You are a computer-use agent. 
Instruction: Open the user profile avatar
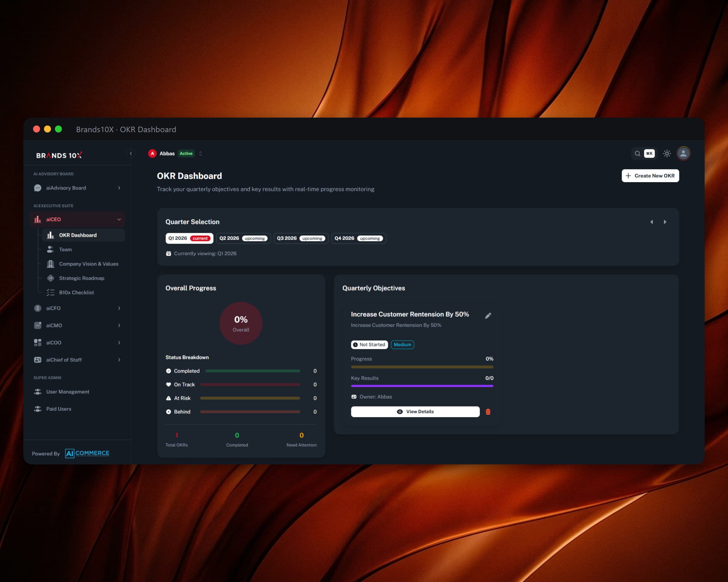(683, 153)
